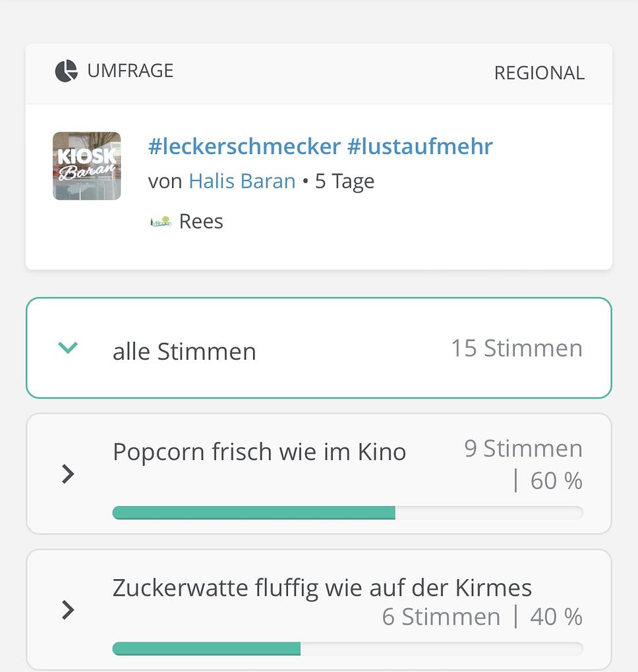Open the #lustaufmehr hashtag
Screen dimensions: 638x672
420,146
